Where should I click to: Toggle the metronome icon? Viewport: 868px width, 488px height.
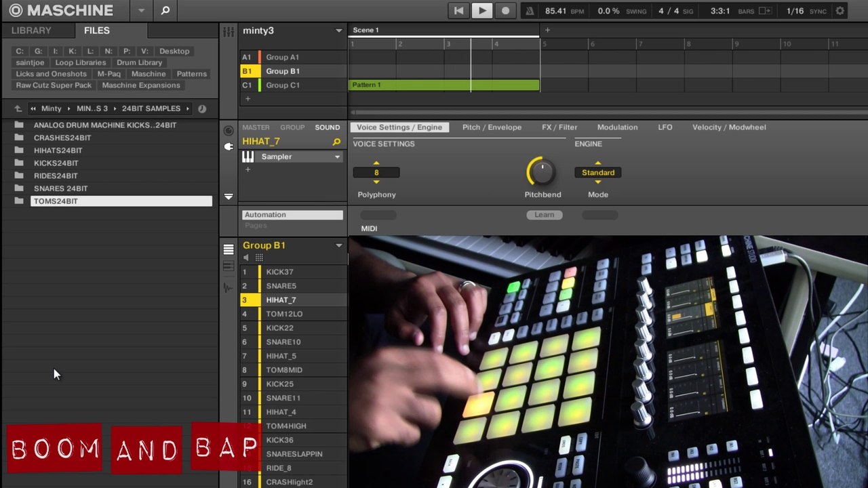click(530, 11)
